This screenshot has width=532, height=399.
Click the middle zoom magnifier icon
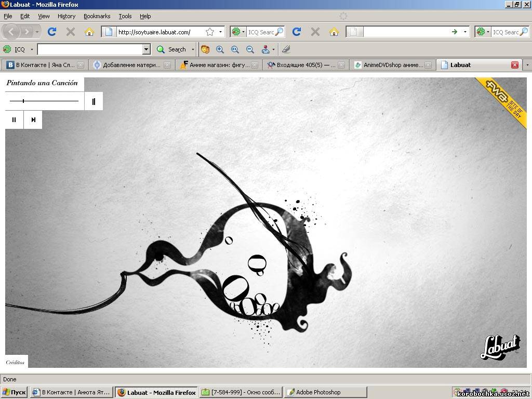(x=235, y=49)
